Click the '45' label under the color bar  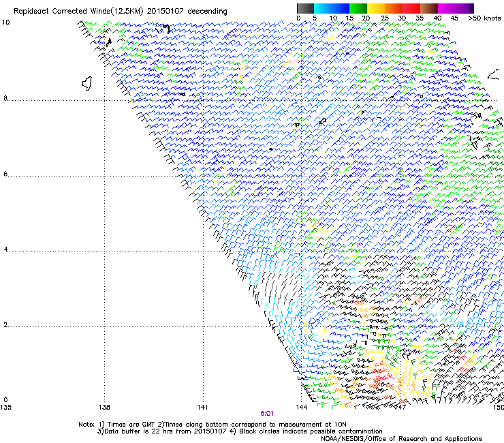click(x=454, y=18)
